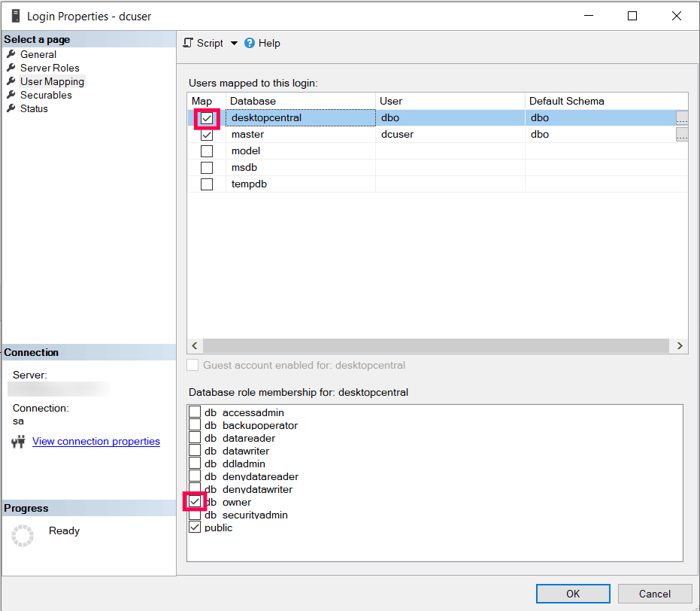Toggle the public role checkbox
Image resolution: width=700 pixels, height=611 pixels.
click(195, 527)
